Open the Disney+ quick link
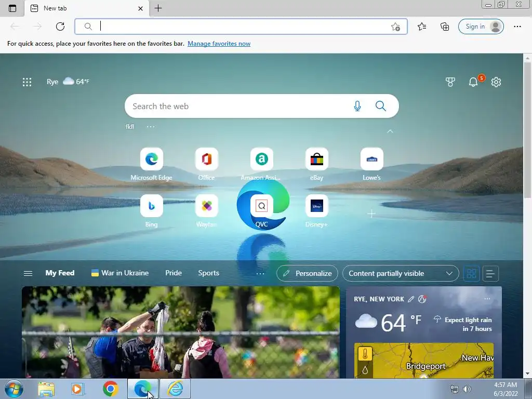532x399 pixels. point(316,211)
